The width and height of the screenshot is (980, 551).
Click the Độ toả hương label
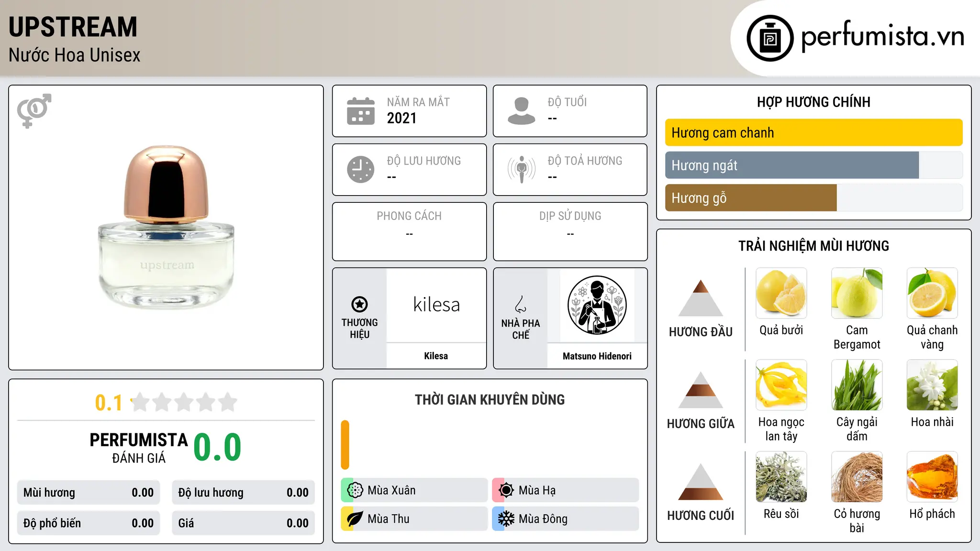(x=585, y=161)
